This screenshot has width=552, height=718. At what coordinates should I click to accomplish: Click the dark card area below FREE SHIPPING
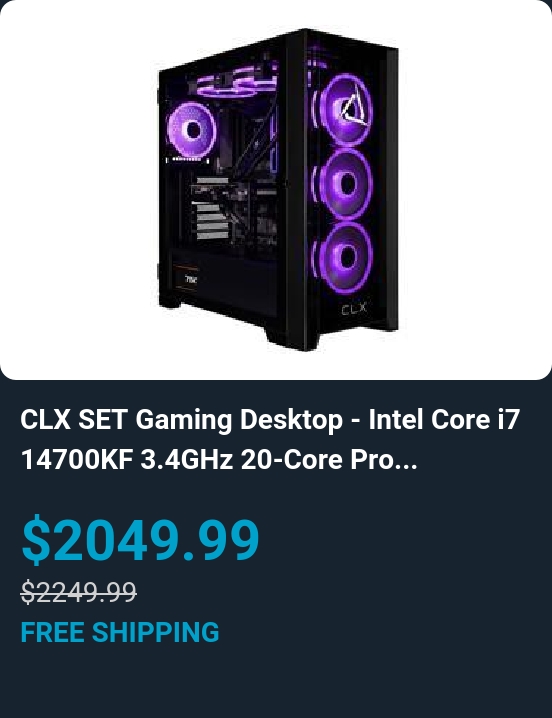coord(276,682)
